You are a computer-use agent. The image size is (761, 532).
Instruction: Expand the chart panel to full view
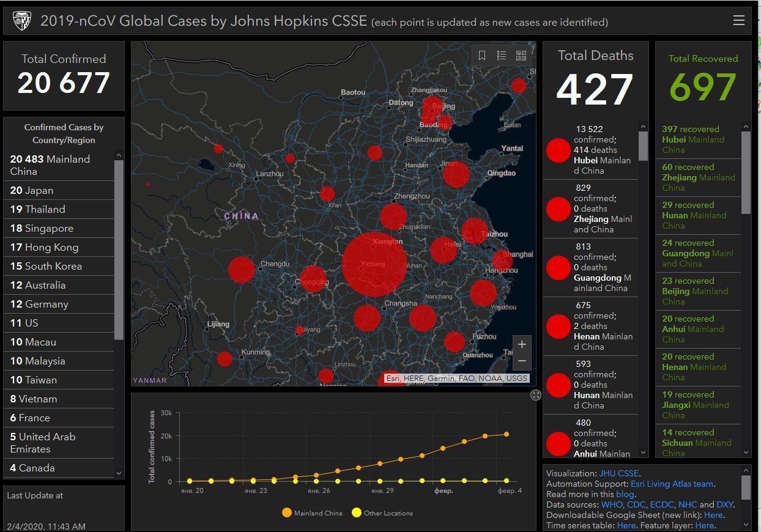[536, 395]
